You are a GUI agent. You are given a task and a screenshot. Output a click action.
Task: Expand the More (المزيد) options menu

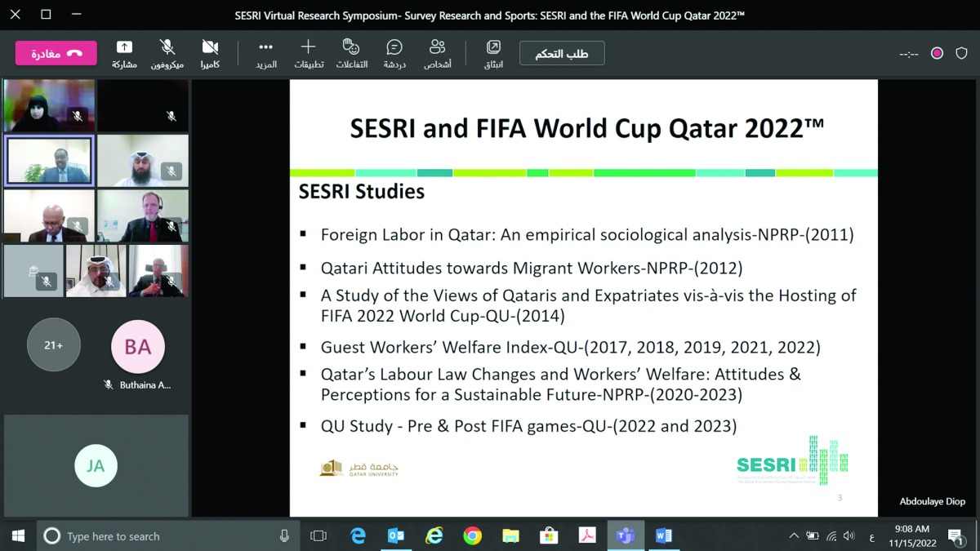[x=265, y=53]
